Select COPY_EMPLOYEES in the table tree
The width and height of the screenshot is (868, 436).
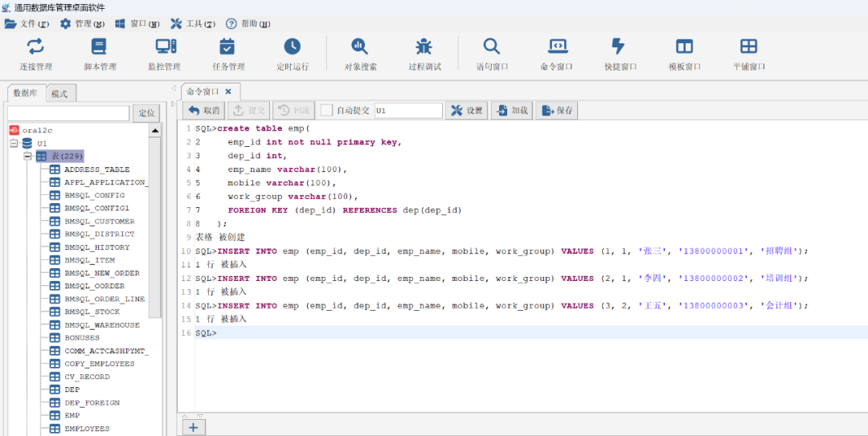click(x=100, y=364)
